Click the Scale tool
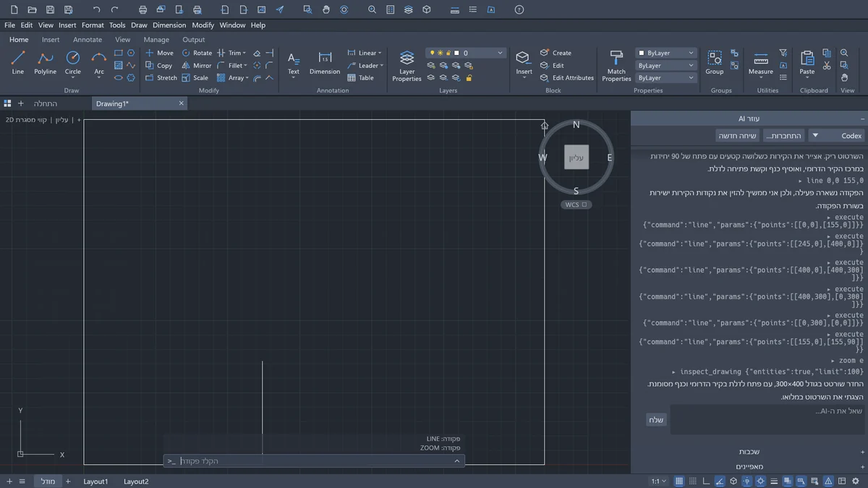Screen dimensions: 868x488 (x=195, y=77)
